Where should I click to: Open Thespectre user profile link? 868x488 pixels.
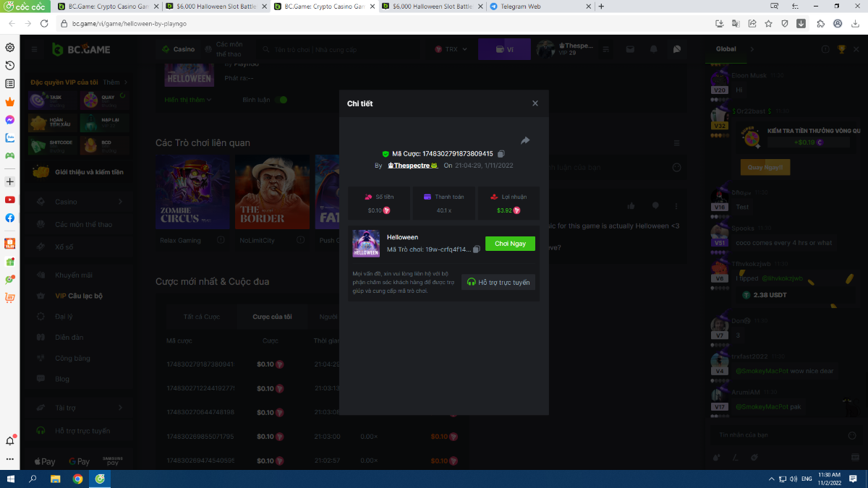point(413,166)
